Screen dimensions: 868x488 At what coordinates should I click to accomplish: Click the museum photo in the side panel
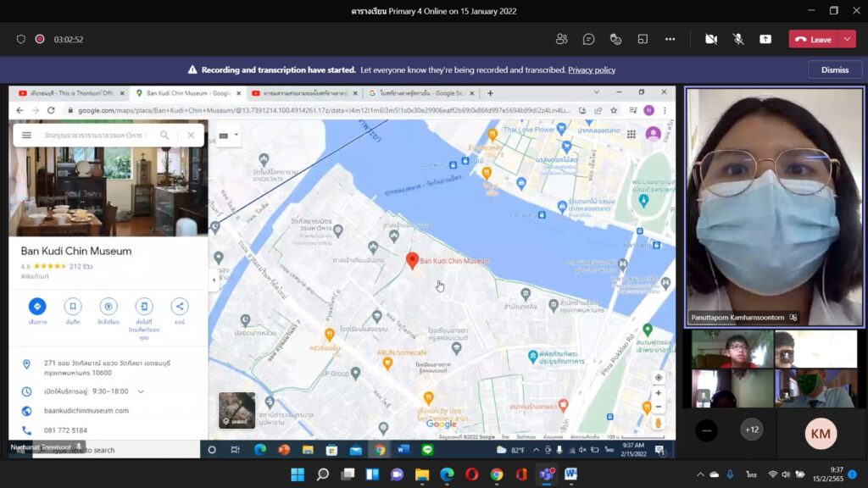click(108, 191)
